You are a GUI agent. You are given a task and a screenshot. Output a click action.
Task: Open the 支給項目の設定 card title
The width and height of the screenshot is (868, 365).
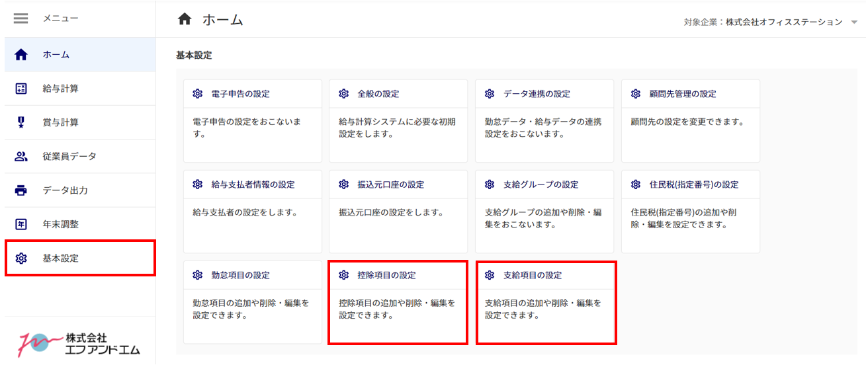[533, 275]
